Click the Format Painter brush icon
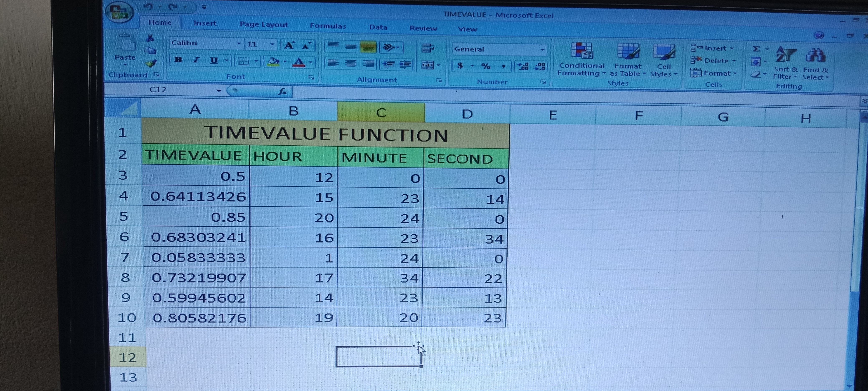Viewport: 868px width, 391px height. (x=151, y=63)
